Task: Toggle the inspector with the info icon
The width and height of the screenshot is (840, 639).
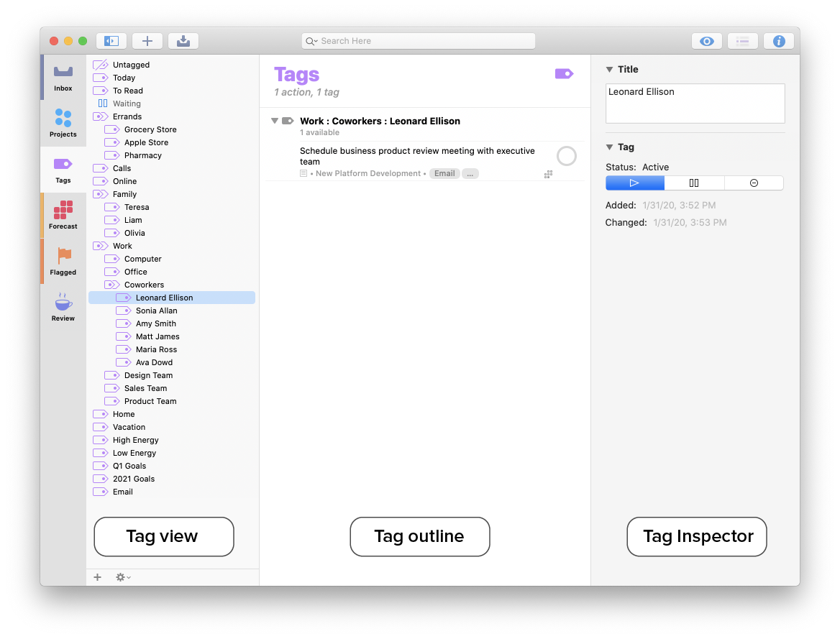Action: click(x=779, y=41)
